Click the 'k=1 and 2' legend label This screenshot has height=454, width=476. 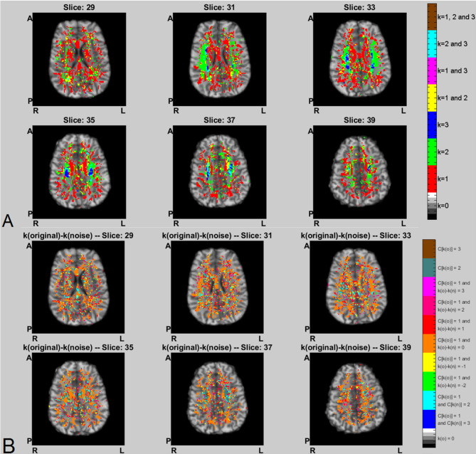point(453,97)
